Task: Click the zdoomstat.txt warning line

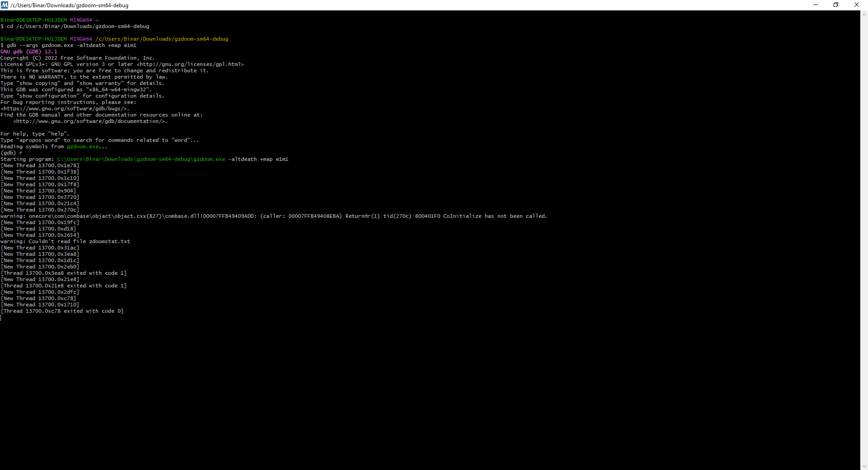Action: [x=65, y=241]
